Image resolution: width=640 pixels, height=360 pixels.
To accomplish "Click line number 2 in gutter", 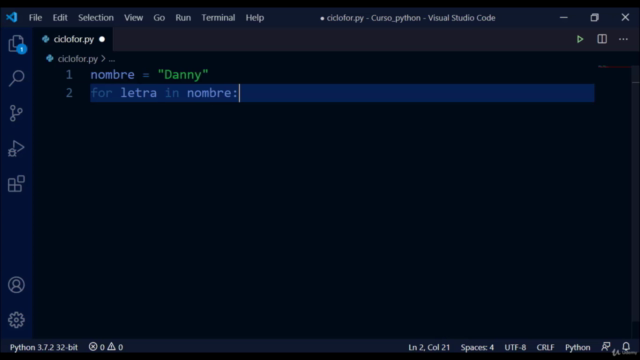I will tap(69, 93).
